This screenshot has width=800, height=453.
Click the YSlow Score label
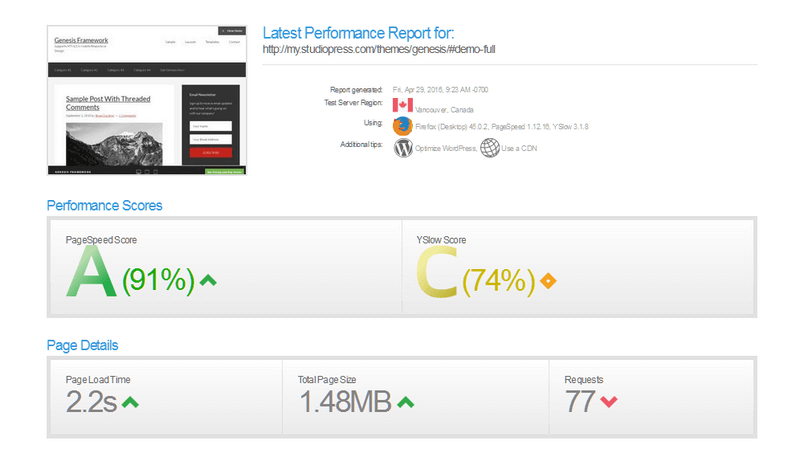441,240
